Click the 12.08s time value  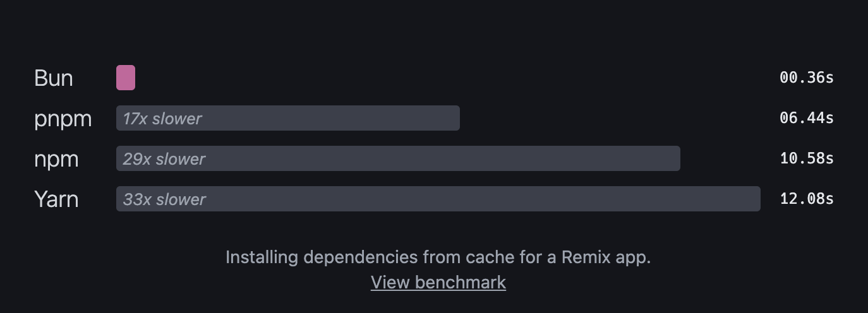[807, 199]
